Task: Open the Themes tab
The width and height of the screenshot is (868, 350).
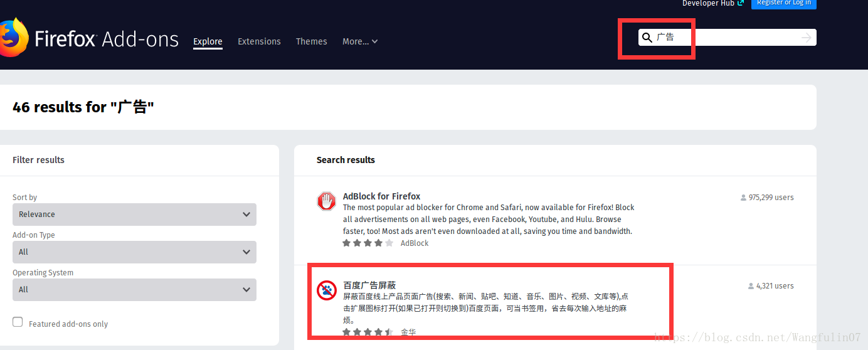Action: click(312, 41)
